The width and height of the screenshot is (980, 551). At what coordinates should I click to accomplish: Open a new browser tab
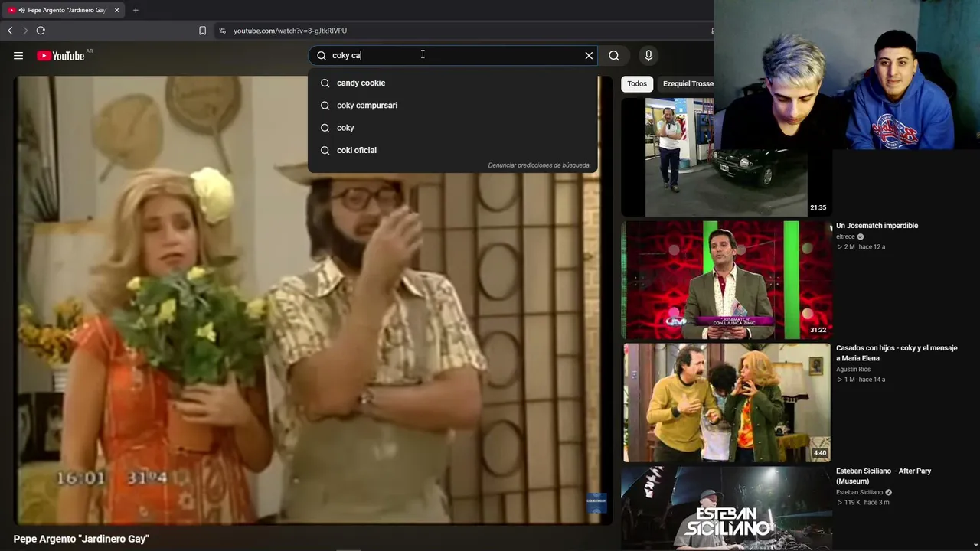tap(136, 10)
